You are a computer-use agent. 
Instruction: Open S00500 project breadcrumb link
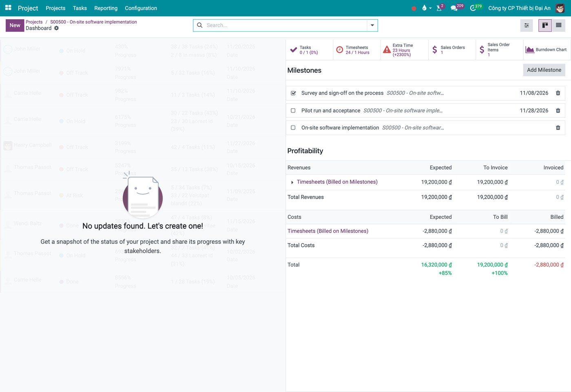click(x=93, y=22)
